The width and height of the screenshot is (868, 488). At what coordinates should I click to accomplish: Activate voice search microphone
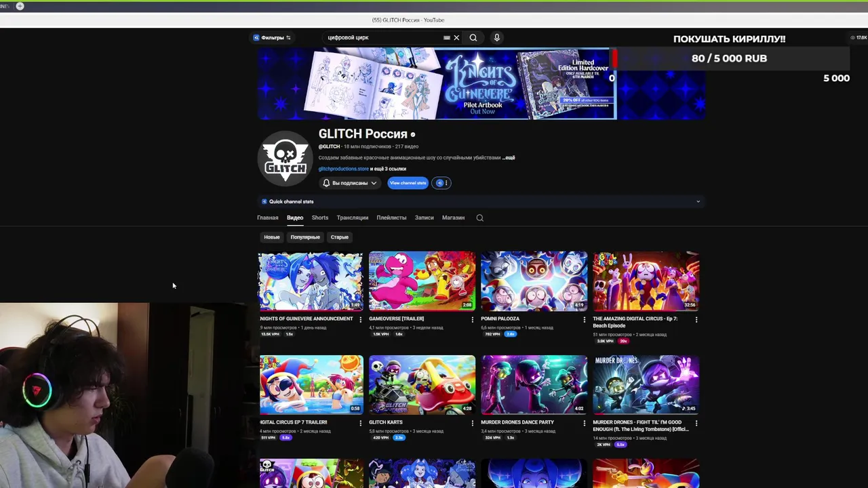pyautogui.click(x=496, y=38)
